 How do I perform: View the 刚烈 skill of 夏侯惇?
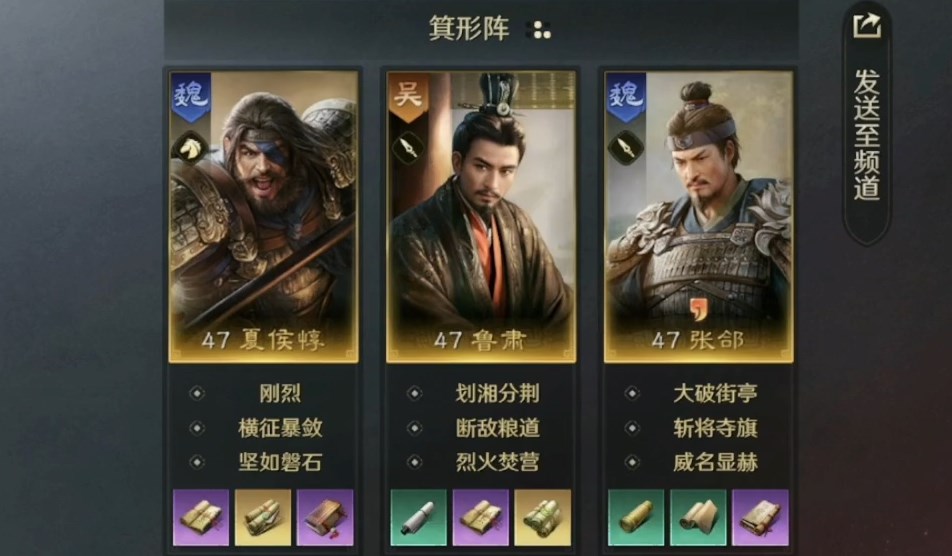coord(280,393)
